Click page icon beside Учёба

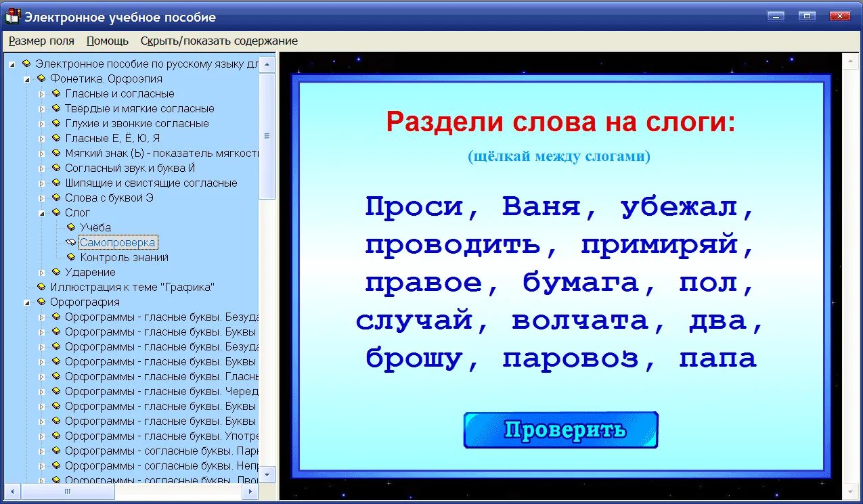(x=71, y=227)
